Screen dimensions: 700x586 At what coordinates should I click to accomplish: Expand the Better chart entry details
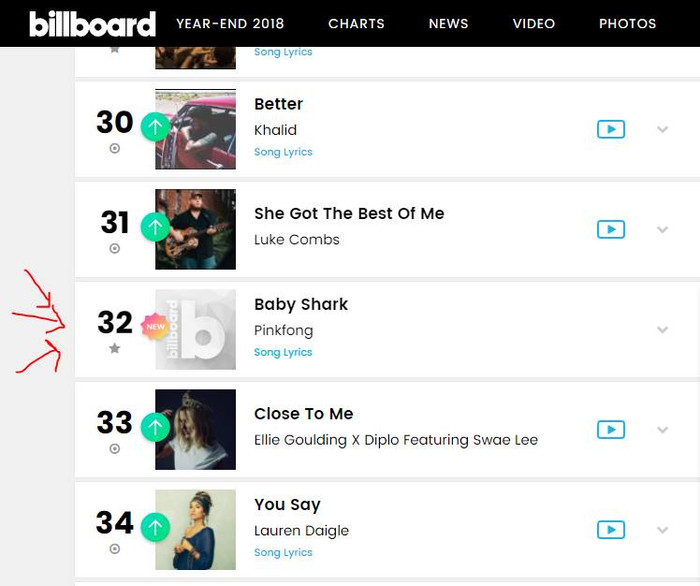pos(662,129)
